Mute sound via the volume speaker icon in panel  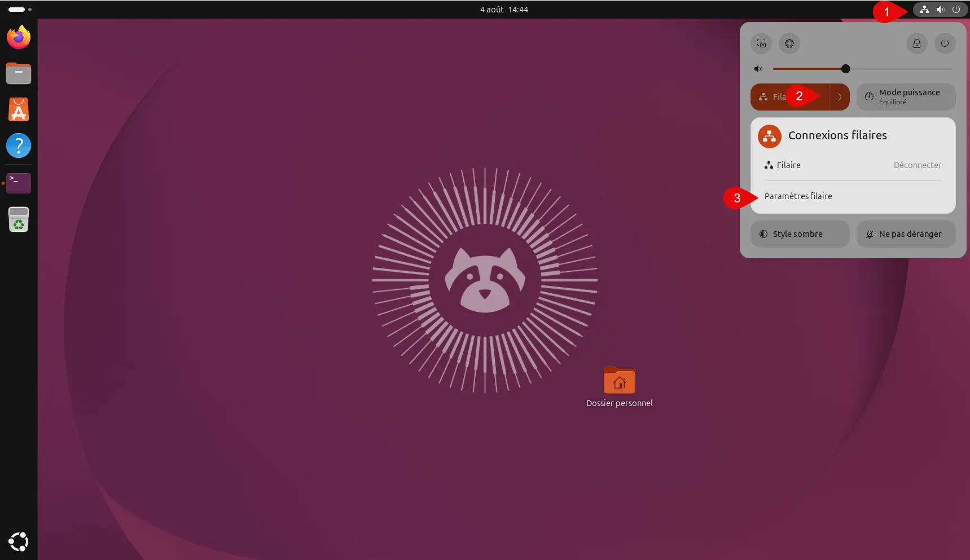[758, 69]
